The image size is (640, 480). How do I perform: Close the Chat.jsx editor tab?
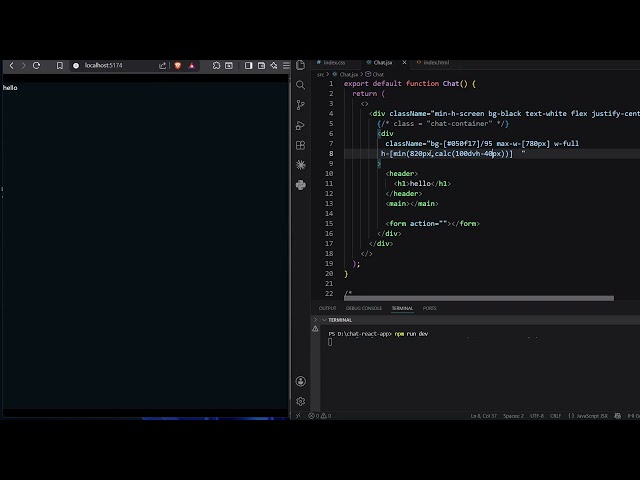[404, 62]
